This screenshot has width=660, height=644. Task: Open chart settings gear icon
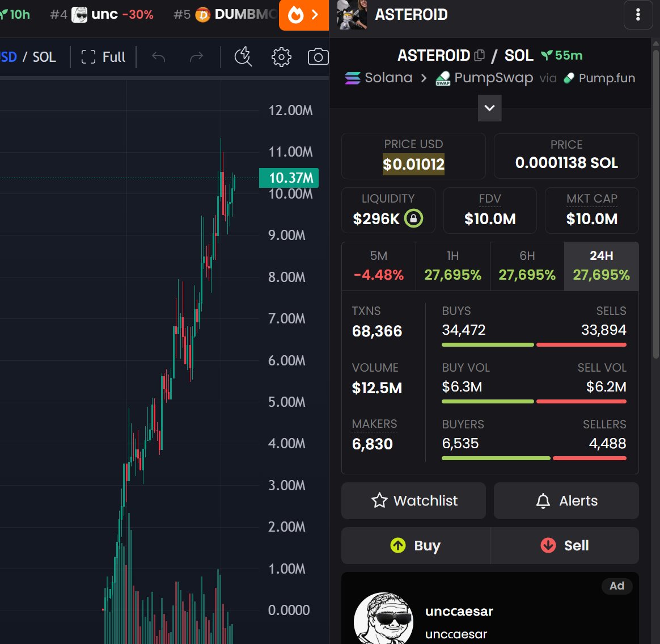tap(281, 57)
